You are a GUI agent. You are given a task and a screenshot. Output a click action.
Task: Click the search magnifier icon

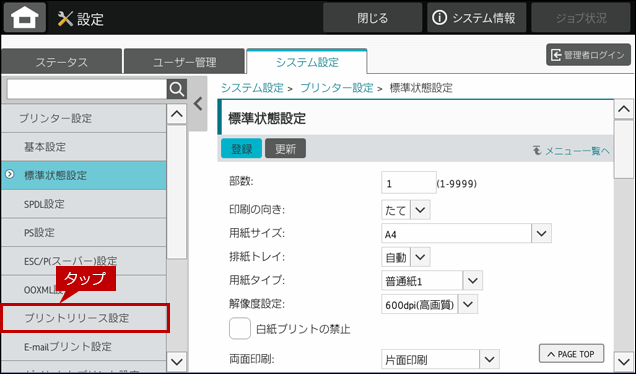[177, 89]
